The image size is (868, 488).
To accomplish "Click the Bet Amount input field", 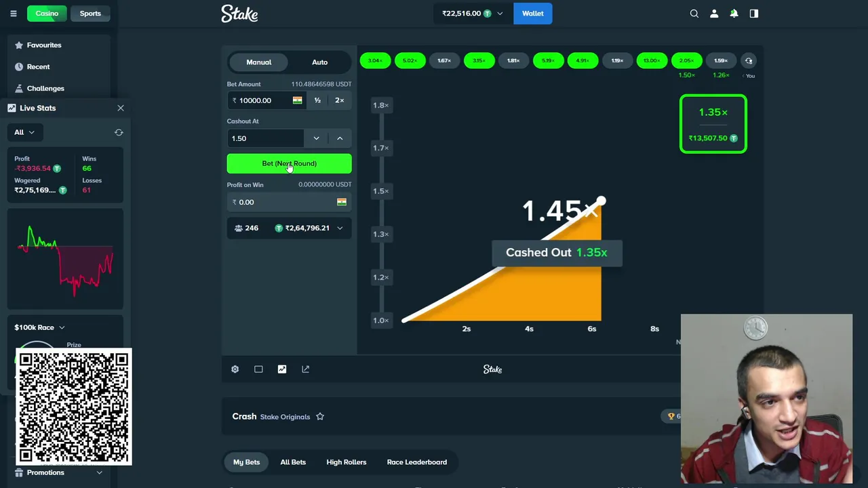I will [x=266, y=100].
